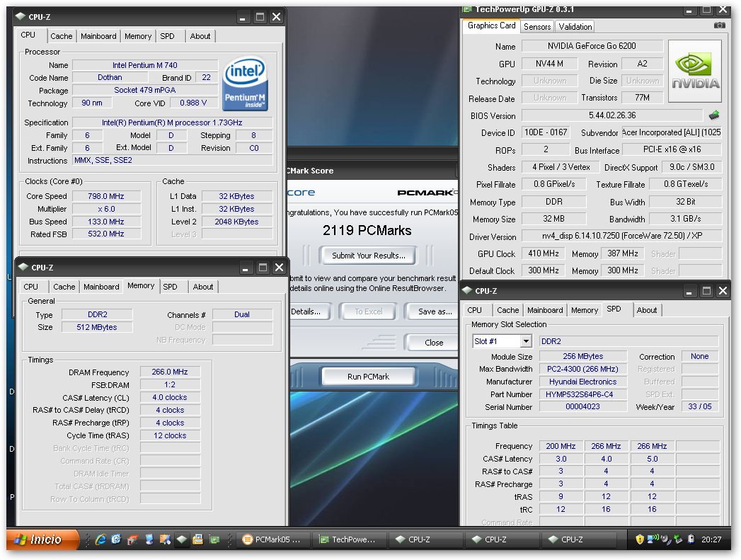Open About tab in CPU-Z SPD window
The height and width of the screenshot is (560, 741).
pos(646,311)
